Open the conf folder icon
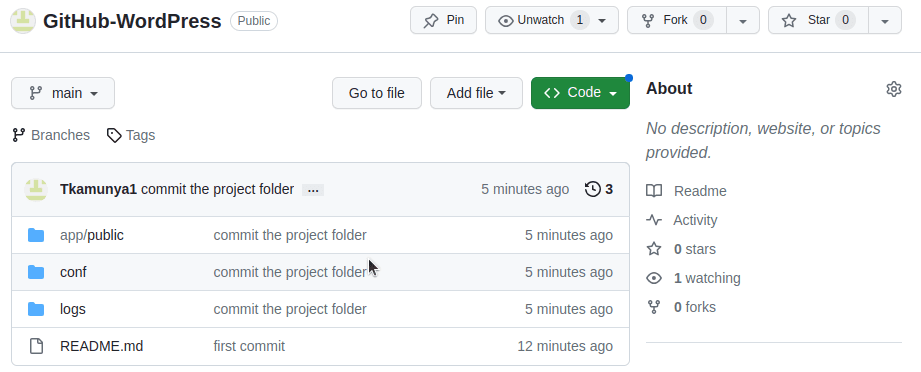Viewport: 921px width, 372px height. [x=36, y=272]
